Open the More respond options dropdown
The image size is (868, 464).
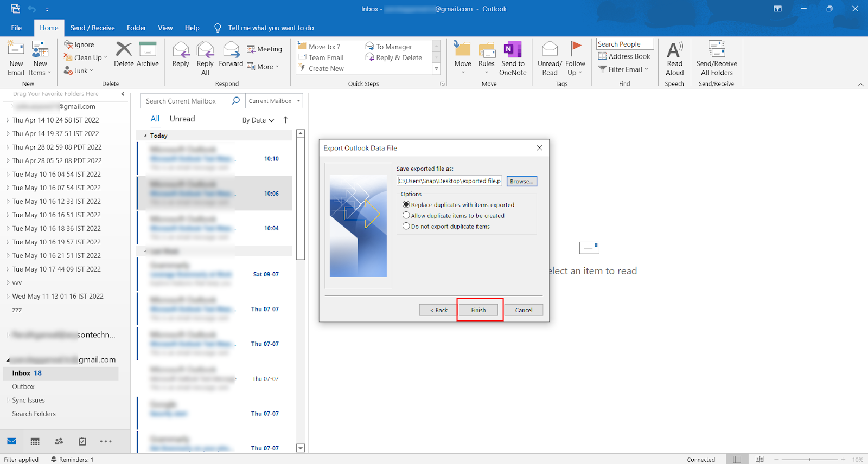263,67
